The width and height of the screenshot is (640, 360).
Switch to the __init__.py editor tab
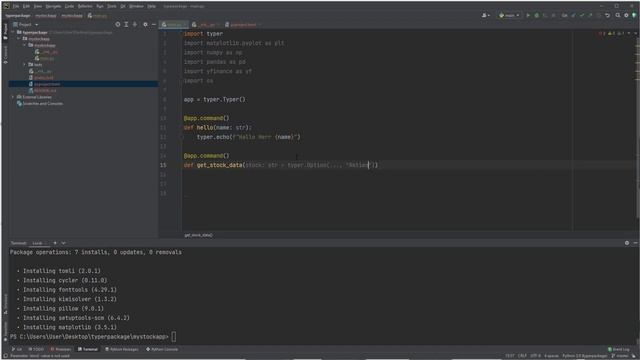(207, 24)
